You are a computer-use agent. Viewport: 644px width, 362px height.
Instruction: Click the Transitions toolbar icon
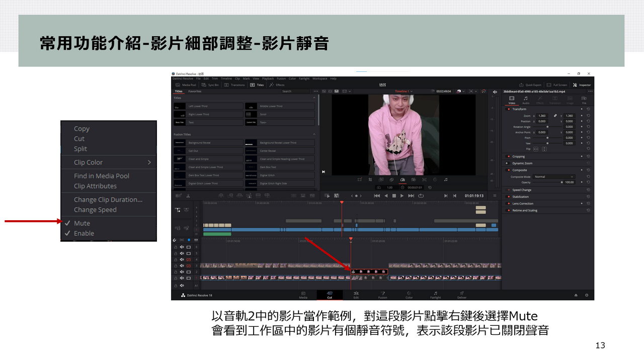click(234, 85)
